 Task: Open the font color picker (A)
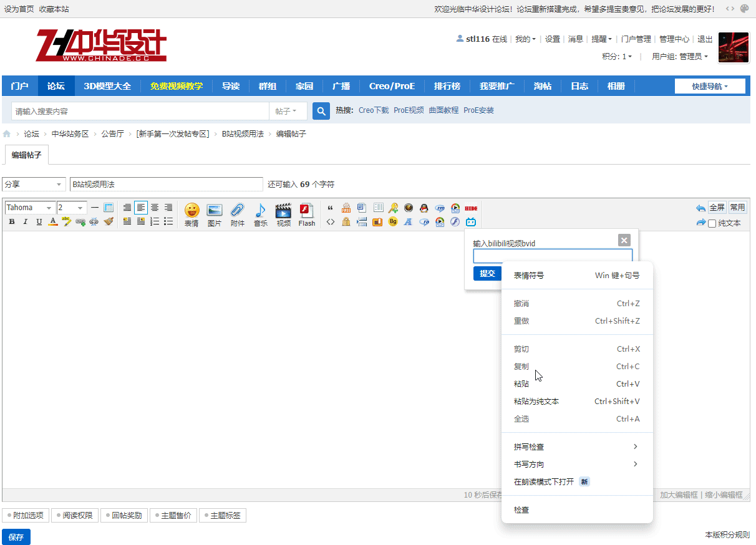click(x=53, y=221)
